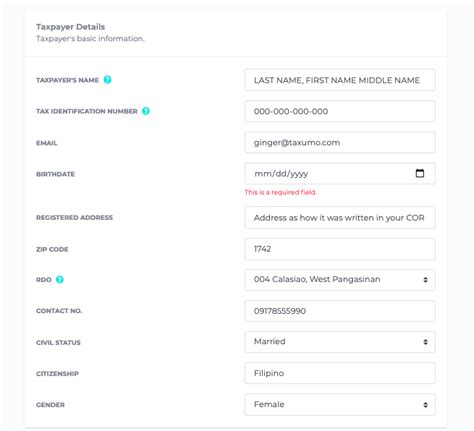Click the Taxpayer Details section heading

[70, 27]
